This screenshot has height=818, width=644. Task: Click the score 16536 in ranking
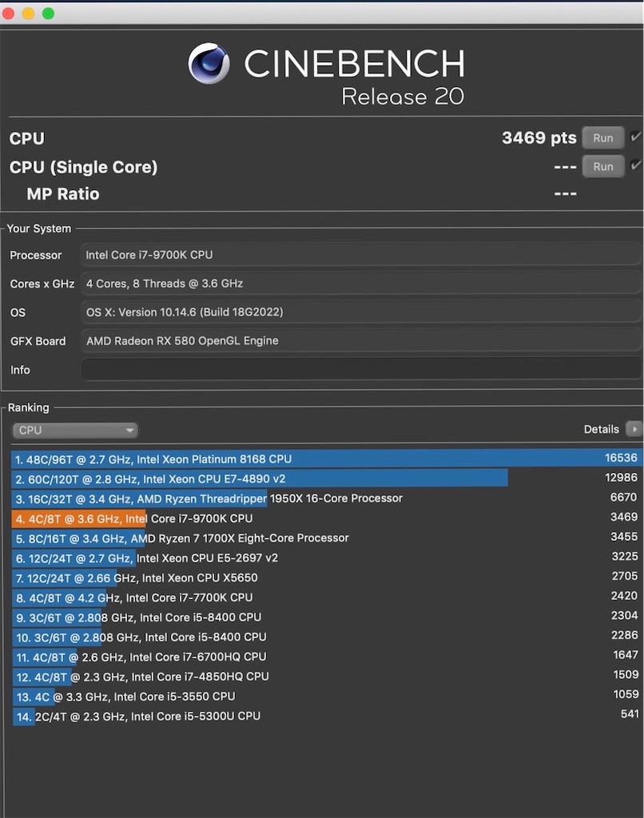coord(621,458)
